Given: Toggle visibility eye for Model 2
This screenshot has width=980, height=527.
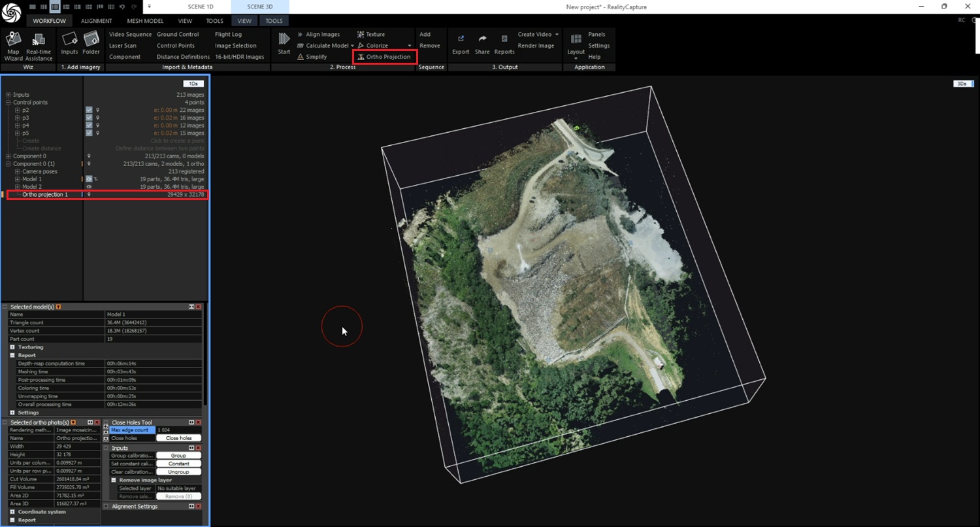Looking at the screenshot, I should pos(89,187).
